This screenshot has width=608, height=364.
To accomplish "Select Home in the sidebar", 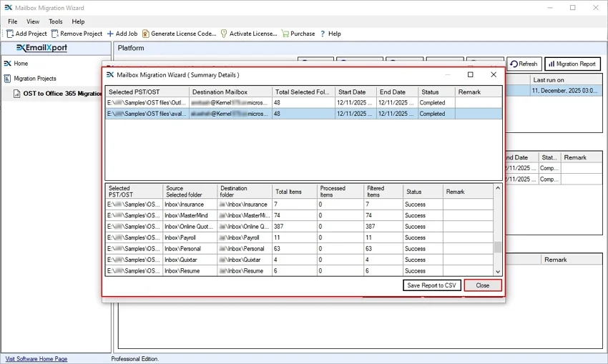I will [x=21, y=63].
